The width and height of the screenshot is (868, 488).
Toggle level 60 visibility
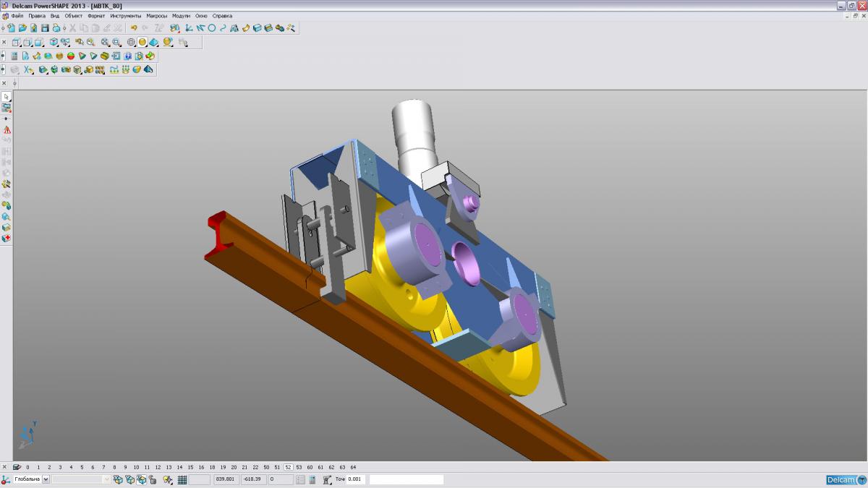(x=310, y=467)
